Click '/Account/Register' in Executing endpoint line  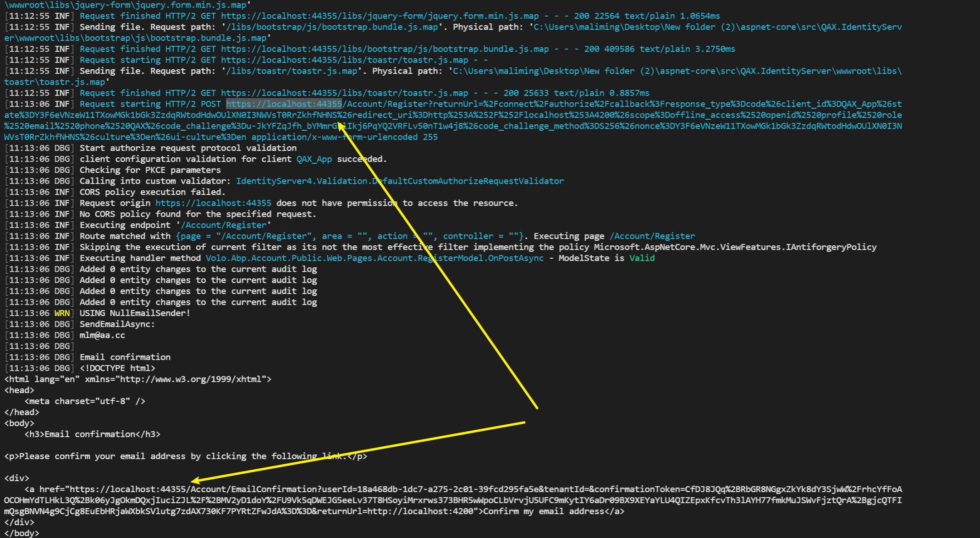pos(224,225)
